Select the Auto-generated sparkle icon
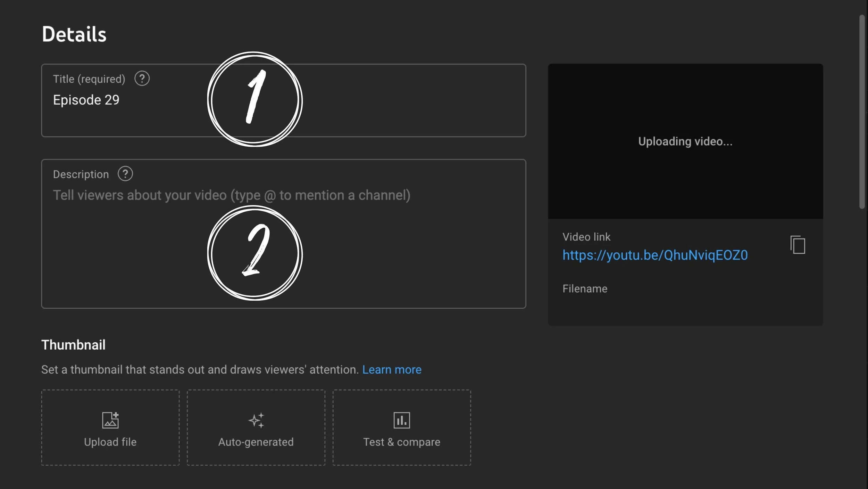Screen dimensions: 868x489 [x=256, y=420]
